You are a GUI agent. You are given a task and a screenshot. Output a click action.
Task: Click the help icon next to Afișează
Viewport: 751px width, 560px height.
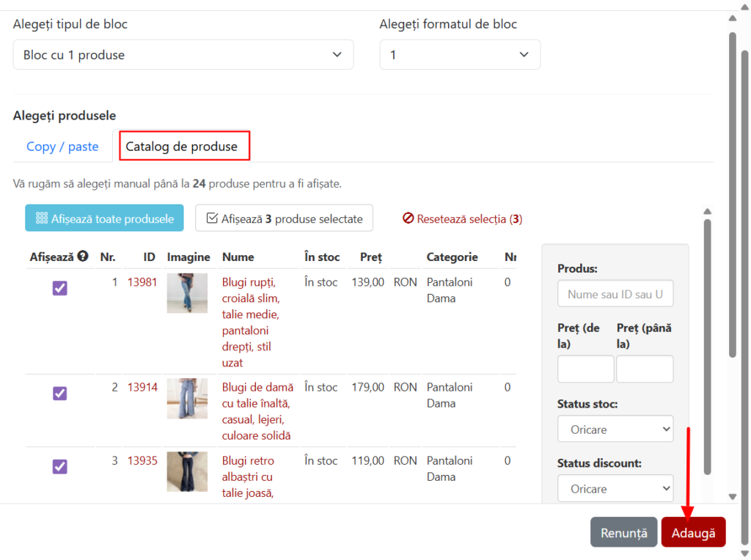point(83,257)
